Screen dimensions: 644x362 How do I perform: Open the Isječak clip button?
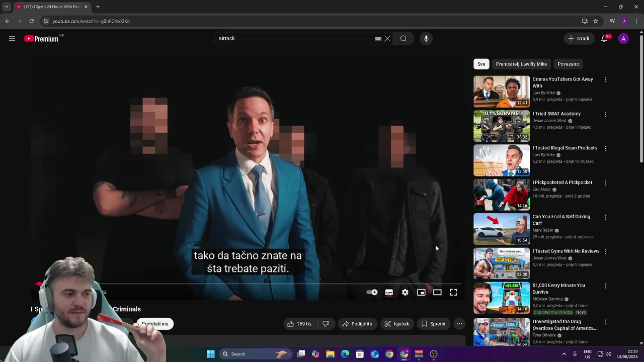pyautogui.click(x=396, y=324)
